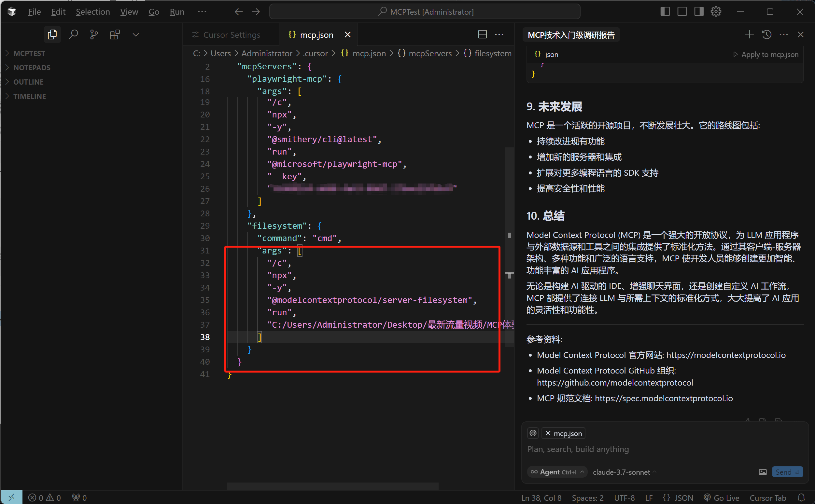This screenshot has width=815, height=504.
Task: Open the File menu
Action: coord(34,12)
